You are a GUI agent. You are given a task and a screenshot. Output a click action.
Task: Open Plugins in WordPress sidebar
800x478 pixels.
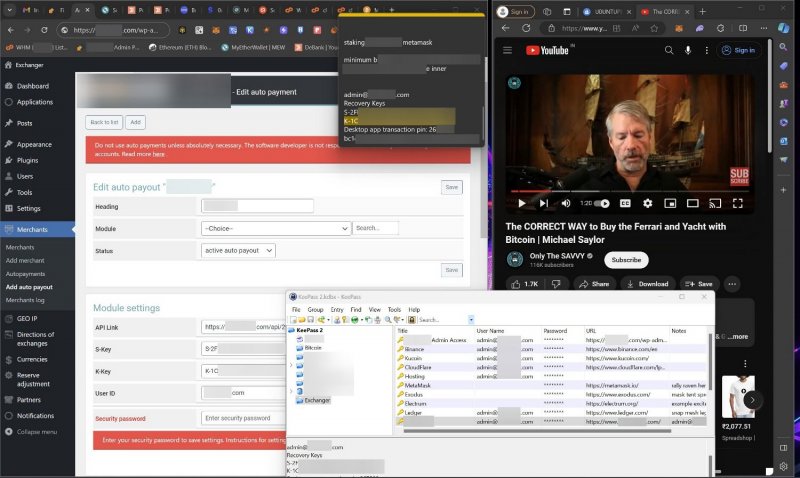click(28, 160)
